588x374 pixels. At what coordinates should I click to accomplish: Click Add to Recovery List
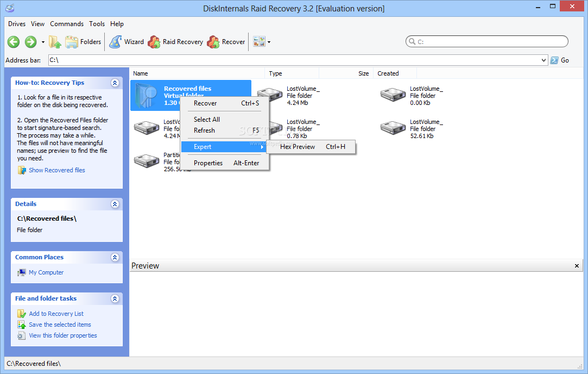point(56,314)
